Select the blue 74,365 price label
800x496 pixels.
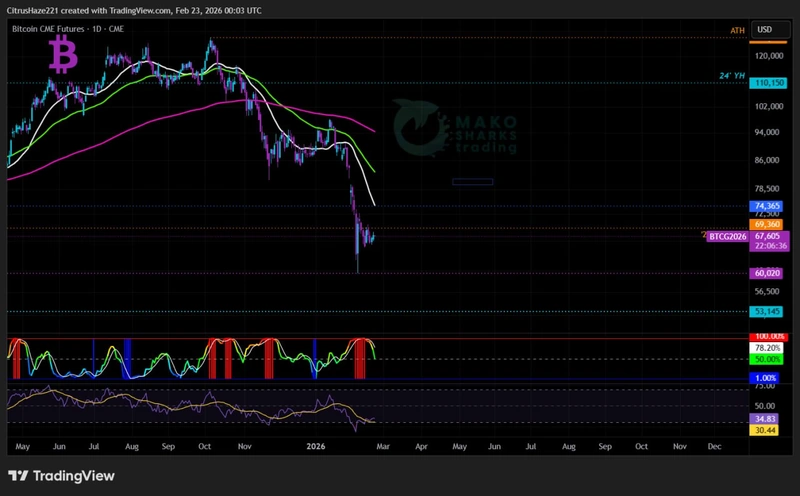point(766,205)
